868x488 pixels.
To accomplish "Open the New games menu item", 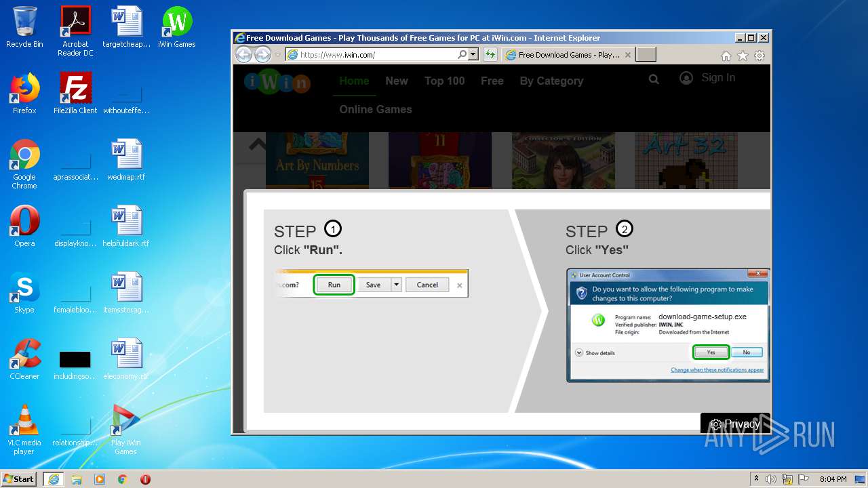I will click(x=397, y=81).
